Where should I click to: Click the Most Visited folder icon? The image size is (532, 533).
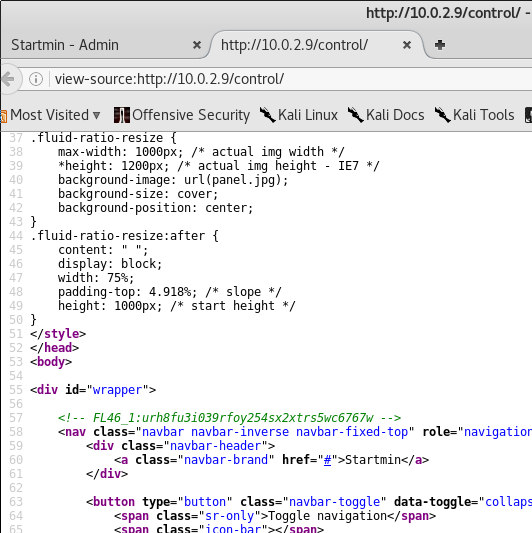(3, 116)
